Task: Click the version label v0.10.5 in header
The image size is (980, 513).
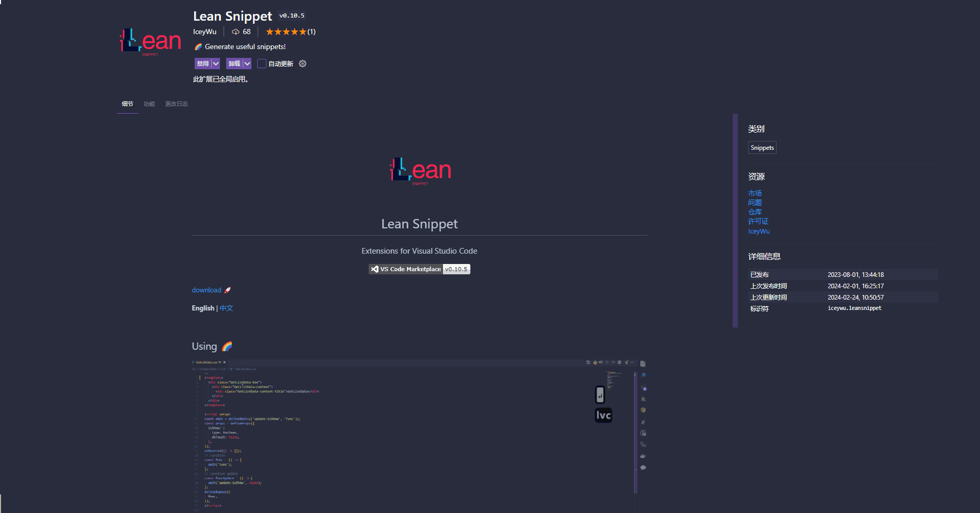Action: click(x=292, y=15)
